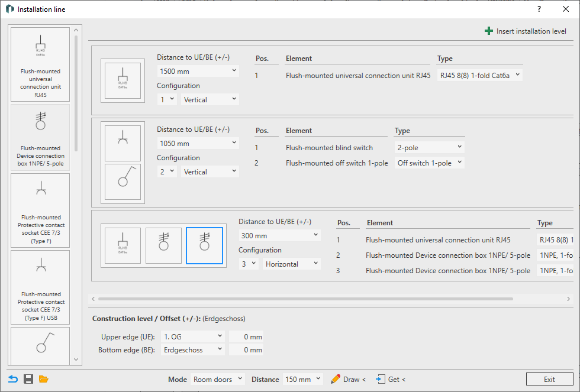580x392 pixels.
Task: Open the Horizontal orientation dropdown
Action: [x=291, y=264]
